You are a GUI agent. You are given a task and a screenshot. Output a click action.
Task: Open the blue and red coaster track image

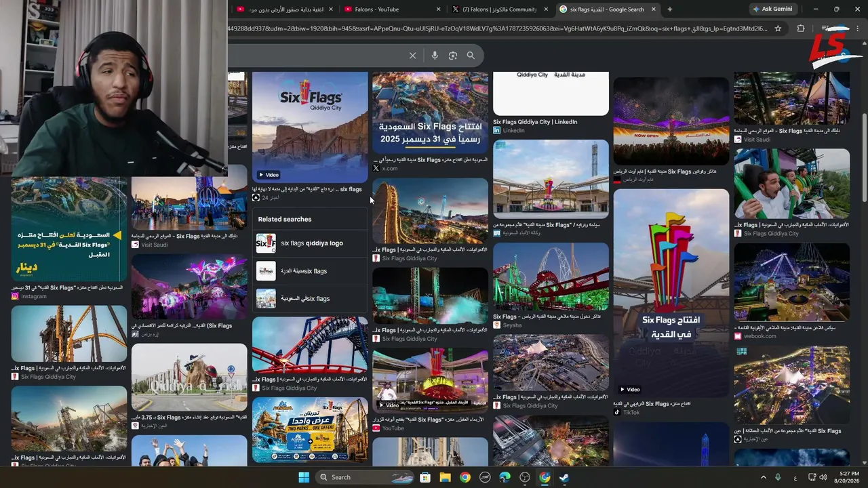click(x=310, y=345)
